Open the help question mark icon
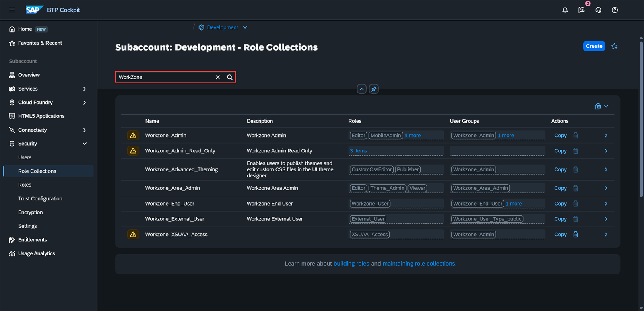This screenshot has width=644, height=311. [615, 10]
